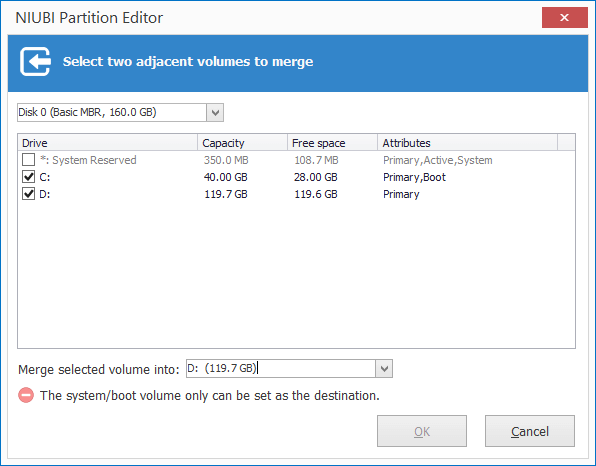The image size is (596, 466).
Task: Uncheck the C: drive checkbox
Action: coord(29,177)
